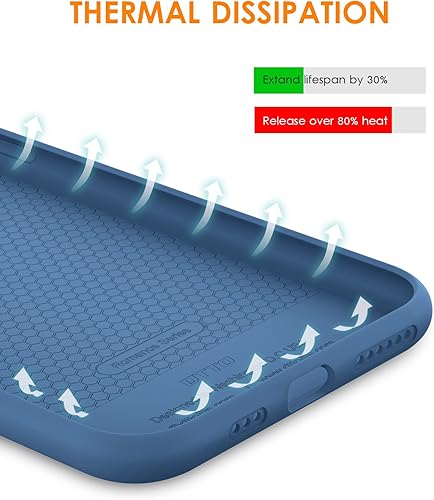
Task: Click the curved white arrow nearest the right corner
Action: [353, 314]
